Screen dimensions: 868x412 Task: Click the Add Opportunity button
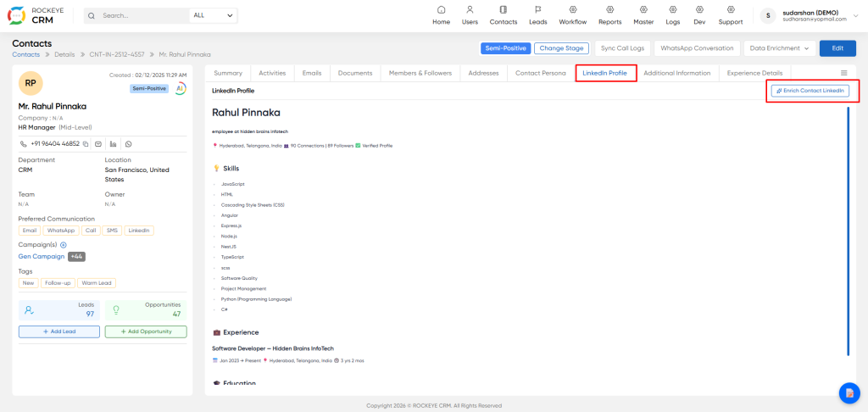click(x=146, y=331)
